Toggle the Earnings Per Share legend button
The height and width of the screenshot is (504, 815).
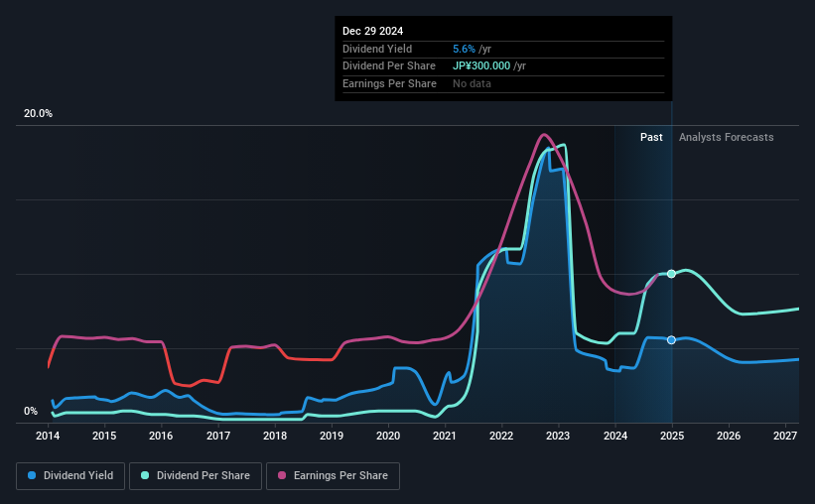(333, 476)
